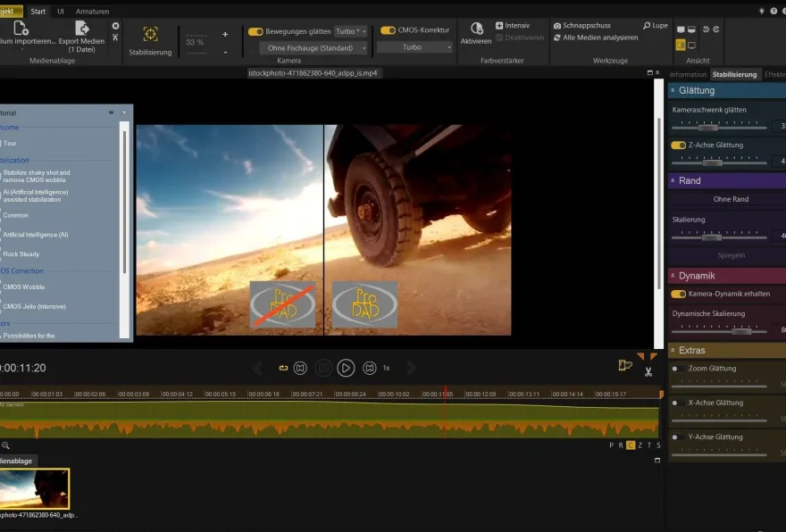Step back with the left chevron arrow

(x=257, y=368)
